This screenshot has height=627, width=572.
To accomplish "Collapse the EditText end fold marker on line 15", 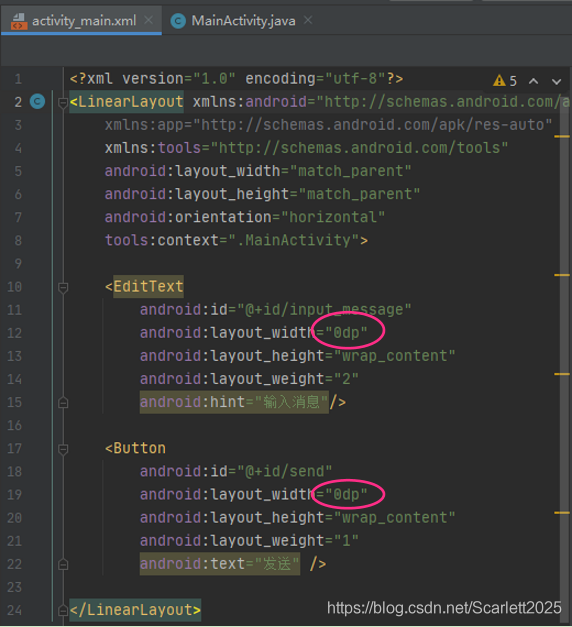I will pos(63,402).
